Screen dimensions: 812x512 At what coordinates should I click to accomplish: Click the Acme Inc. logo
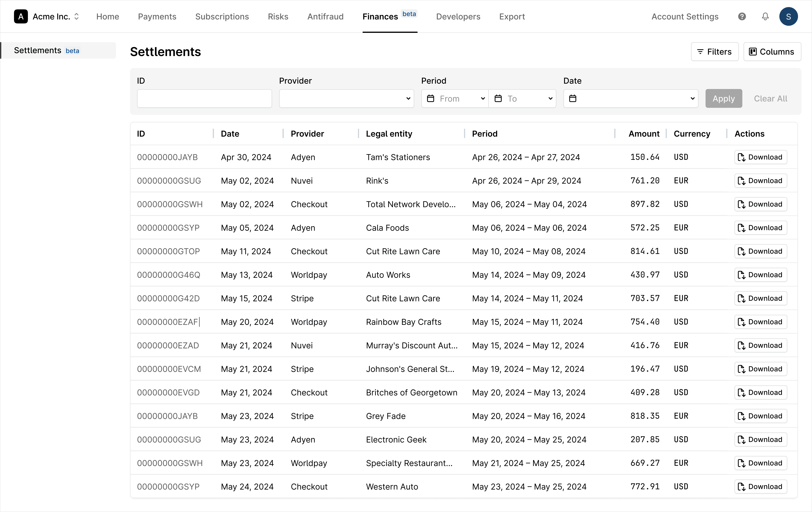(x=21, y=16)
